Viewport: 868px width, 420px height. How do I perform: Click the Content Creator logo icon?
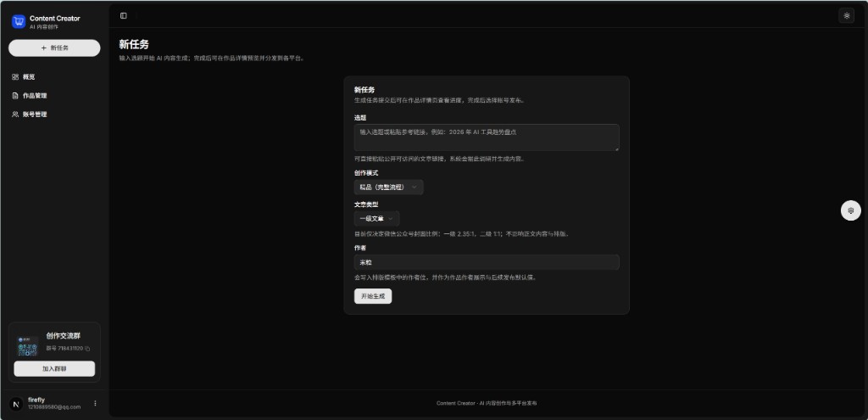coord(19,21)
